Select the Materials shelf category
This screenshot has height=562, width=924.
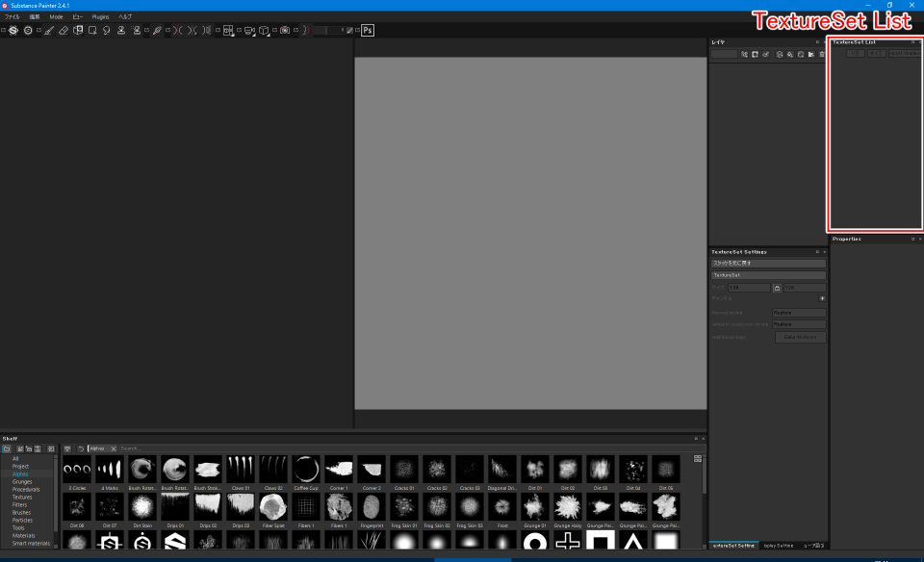click(x=23, y=535)
